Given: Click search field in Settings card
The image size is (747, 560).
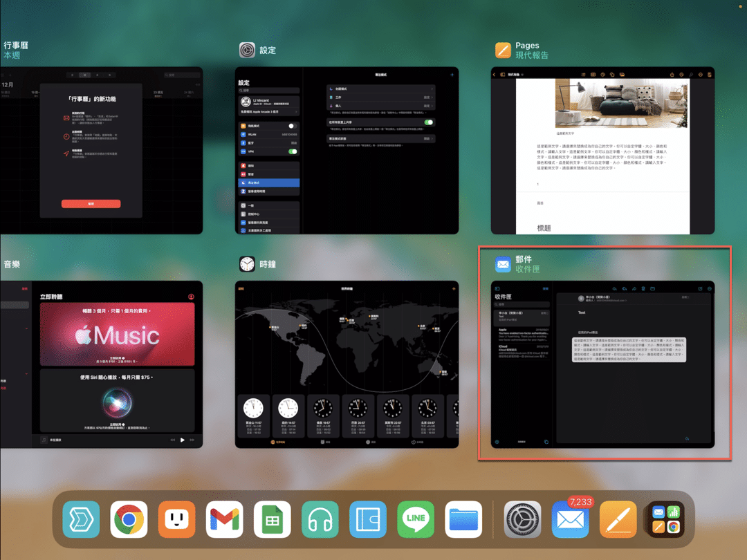Looking at the screenshot, I should 268,91.
